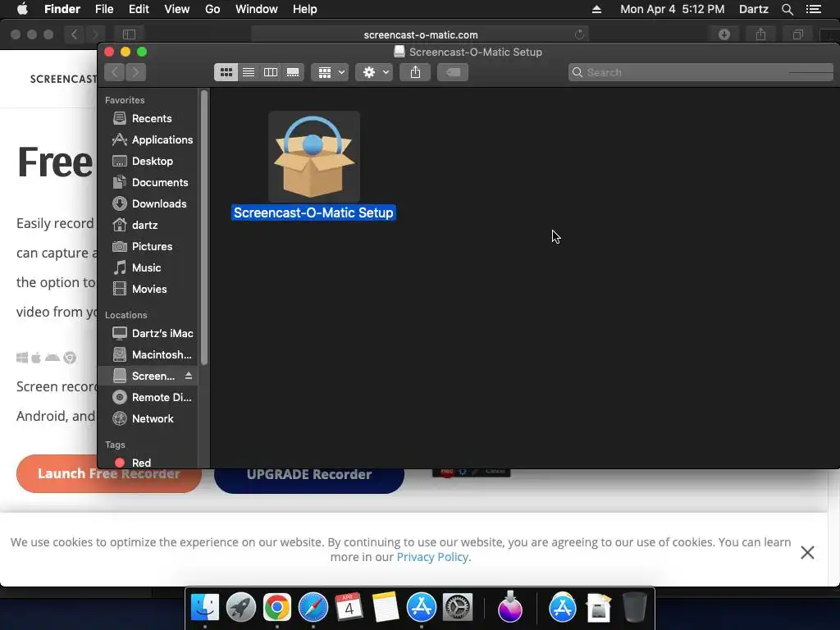The height and width of the screenshot is (630, 840).
Task: Click Launch Free Recorder button
Action: tap(109, 473)
